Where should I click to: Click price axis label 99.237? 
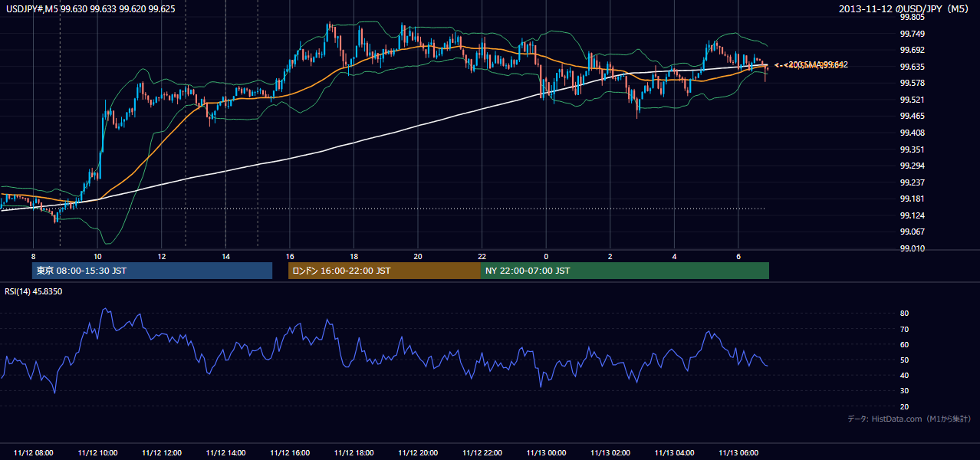tap(913, 182)
